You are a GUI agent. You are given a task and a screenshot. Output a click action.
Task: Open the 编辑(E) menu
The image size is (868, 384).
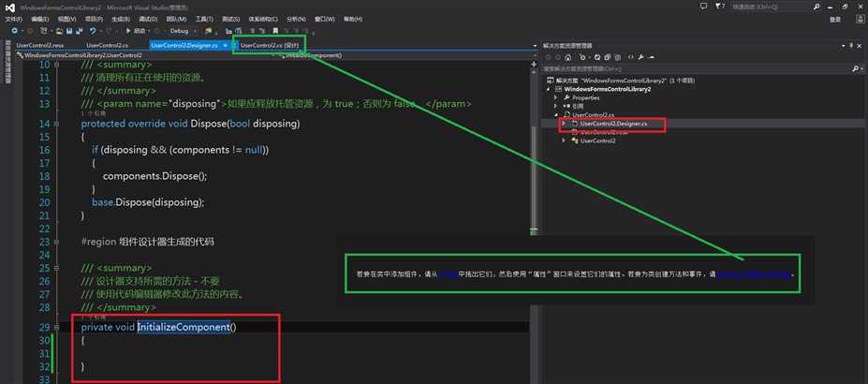click(40, 19)
